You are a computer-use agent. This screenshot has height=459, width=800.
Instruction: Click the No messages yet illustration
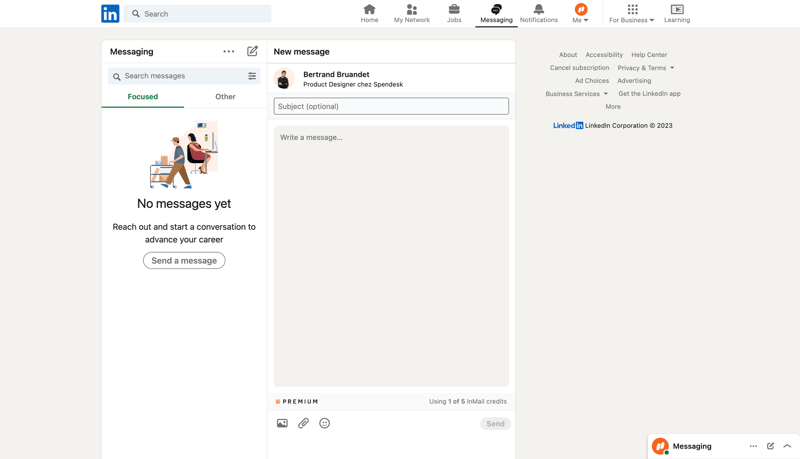[x=184, y=155]
